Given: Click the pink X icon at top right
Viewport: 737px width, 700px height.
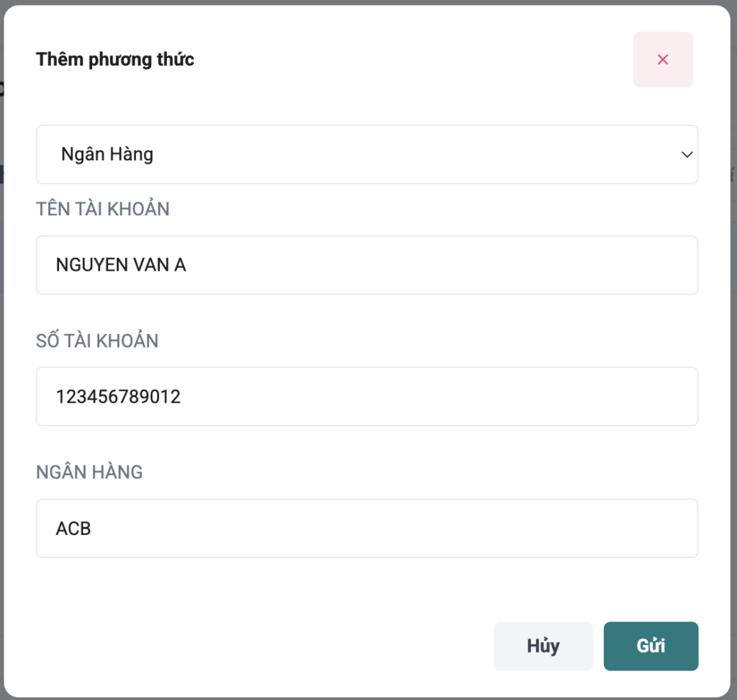Looking at the screenshot, I should [663, 60].
